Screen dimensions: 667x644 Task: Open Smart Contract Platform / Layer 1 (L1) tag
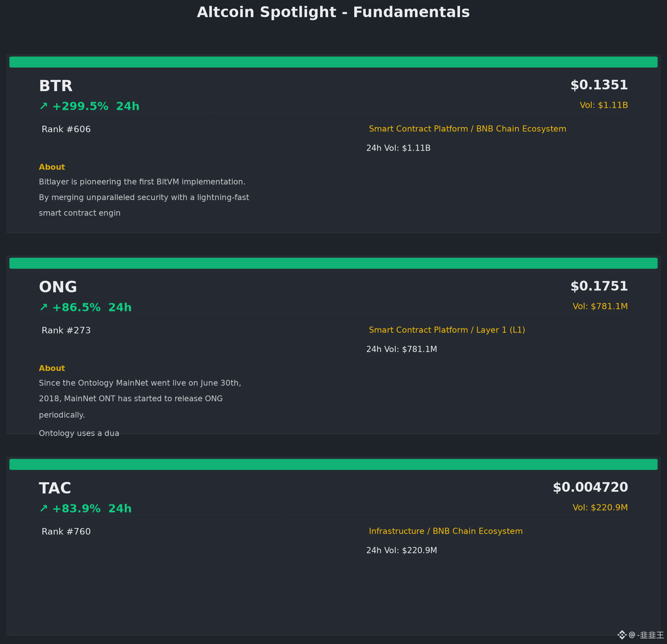447,330
